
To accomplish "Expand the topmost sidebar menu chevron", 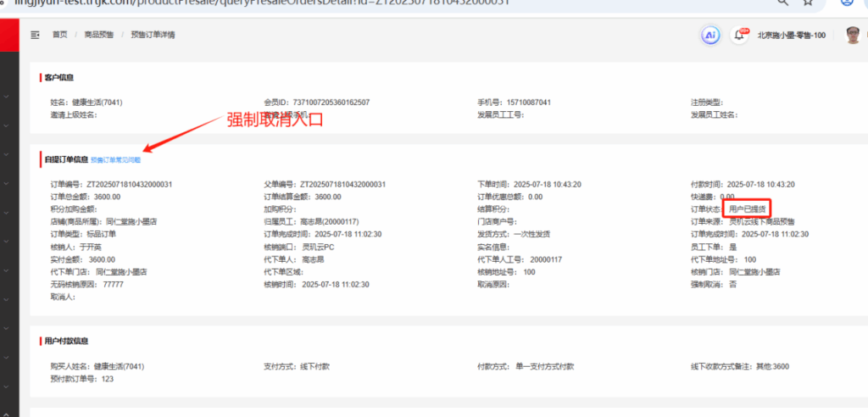I will [7, 97].
